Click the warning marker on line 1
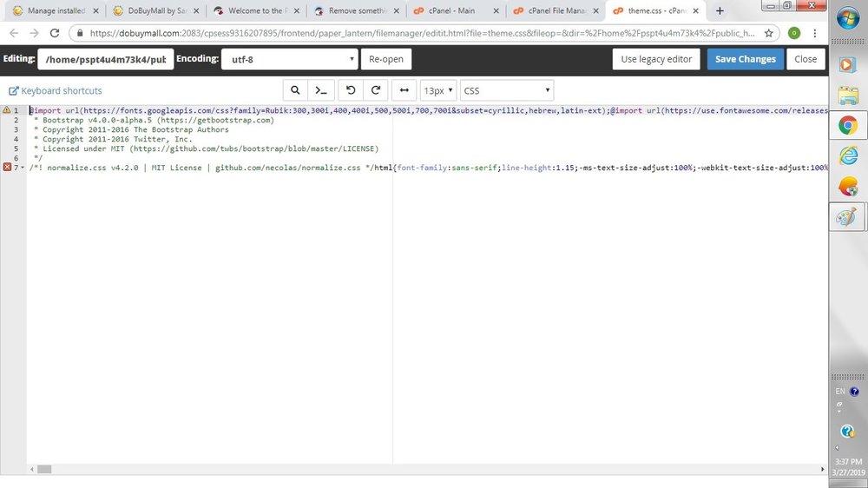This screenshot has height=488, width=868. pyautogui.click(x=7, y=110)
